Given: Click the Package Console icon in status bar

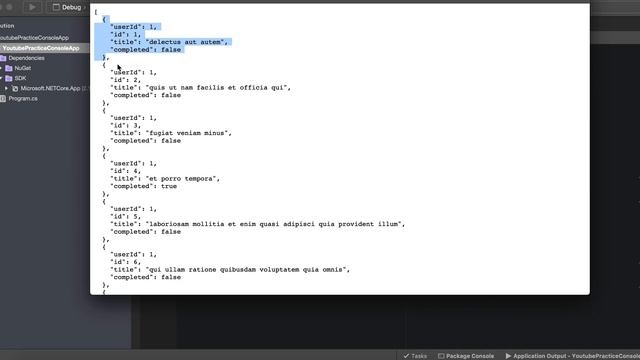Looking at the screenshot, I should click(x=441, y=356).
